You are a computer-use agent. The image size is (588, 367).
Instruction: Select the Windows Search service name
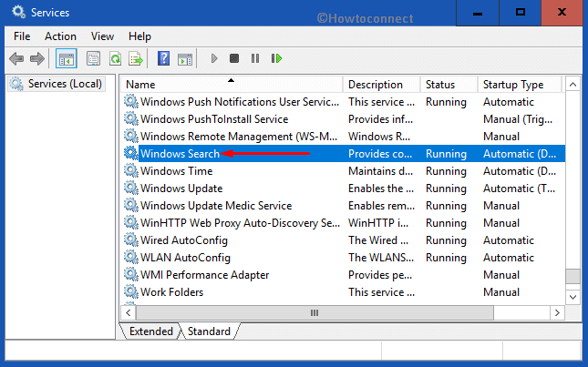(180, 154)
